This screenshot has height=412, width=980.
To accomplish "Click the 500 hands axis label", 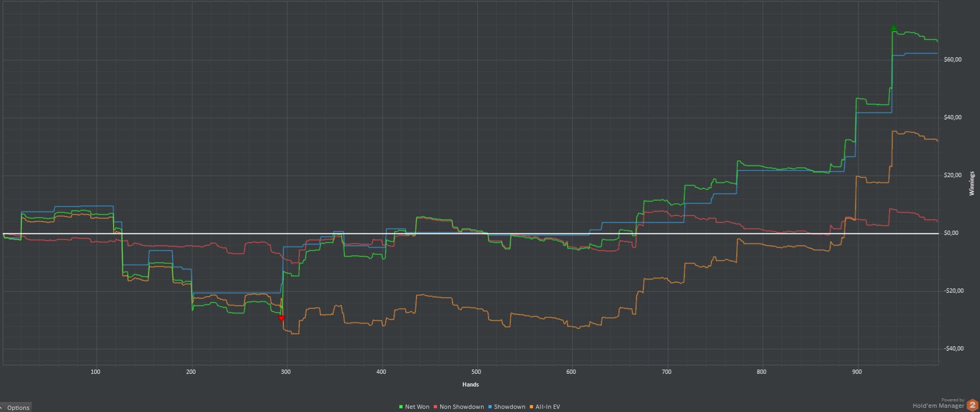I will (x=476, y=372).
